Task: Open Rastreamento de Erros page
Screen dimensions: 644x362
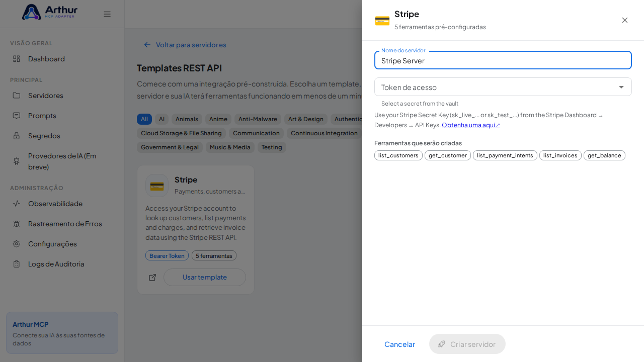Action: coord(62,224)
